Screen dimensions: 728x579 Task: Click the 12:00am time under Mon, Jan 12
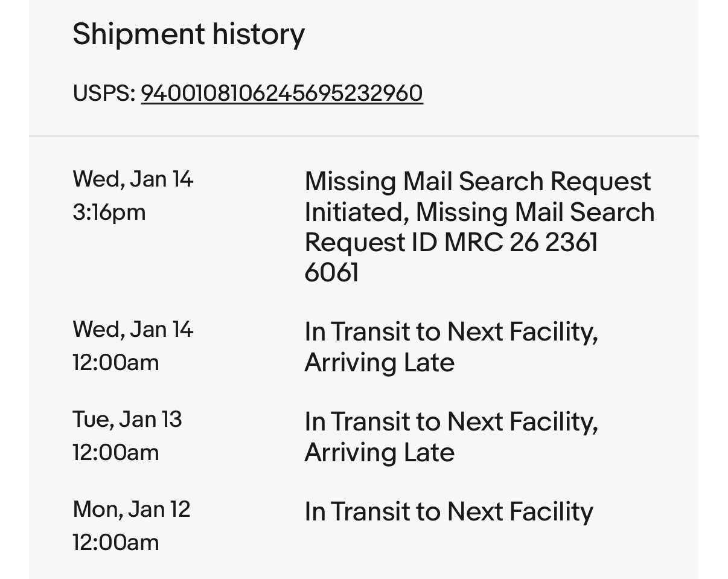[116, 543]
